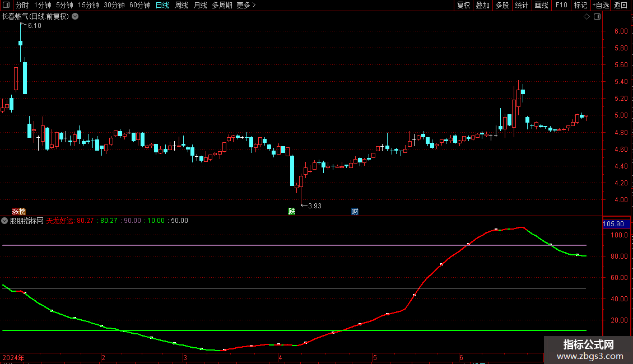This screenshot has width=633, height=364.
Task: Click the 标记 mark button
Action: [x=580, y=5]
